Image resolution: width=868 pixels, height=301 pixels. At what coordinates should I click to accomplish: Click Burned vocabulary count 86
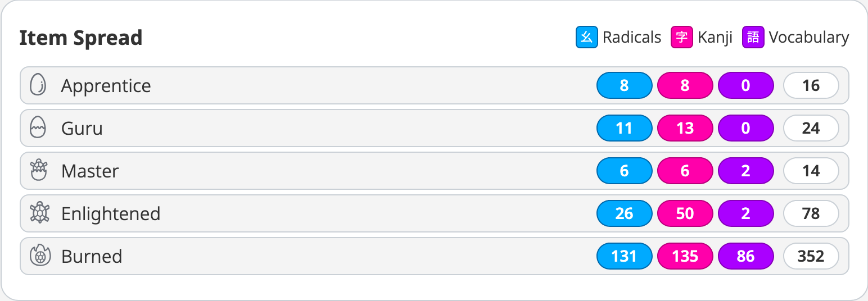click(745, 256)
